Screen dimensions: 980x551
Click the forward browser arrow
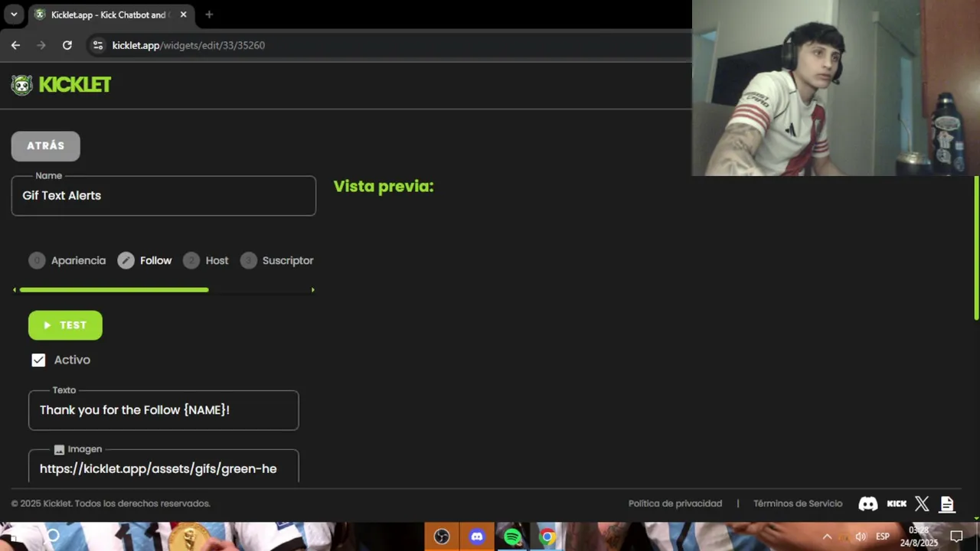[41, 45]
